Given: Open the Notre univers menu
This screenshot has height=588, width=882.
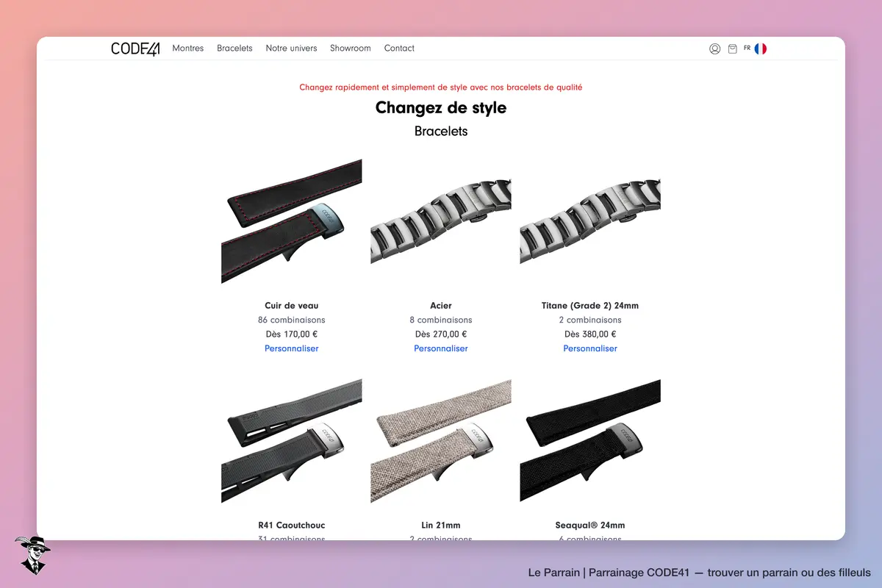Looking at the screenshot, I should click(x=291, y=49).
